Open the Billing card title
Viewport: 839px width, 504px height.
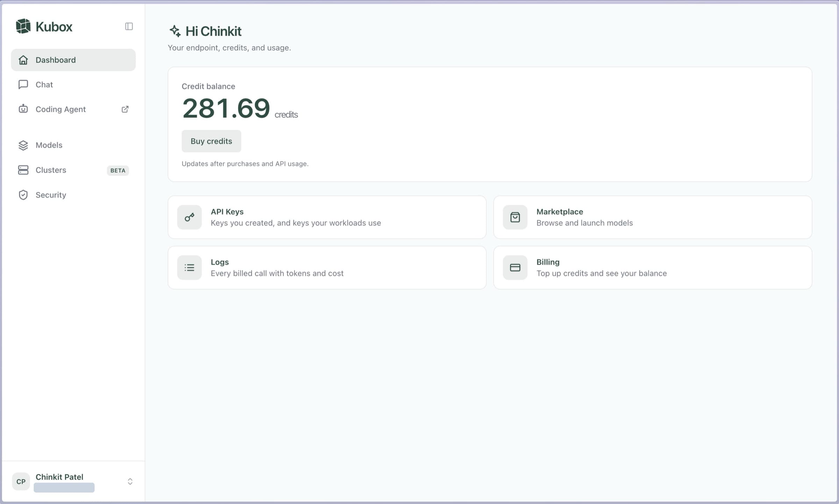(548, 262)
